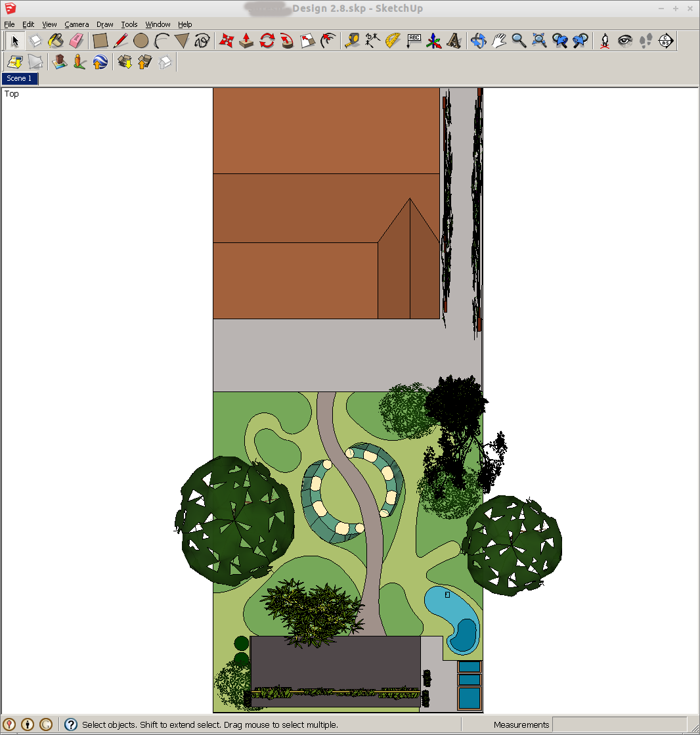The width and height of the screenshot is (700, 735).
Task: Choose the Tape Measure tool
Action: click(352, 41)
